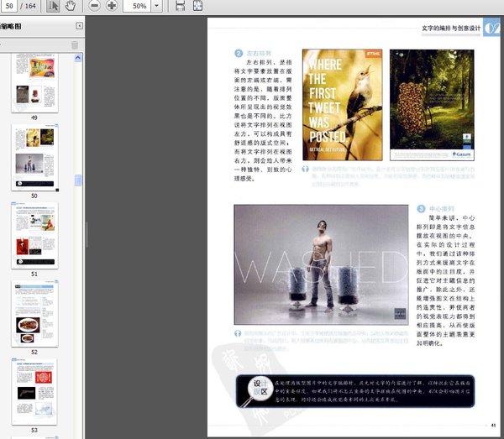Click the bird poster image on the page
This screenshot has height=439, width=504.
(x=343, y=105)
